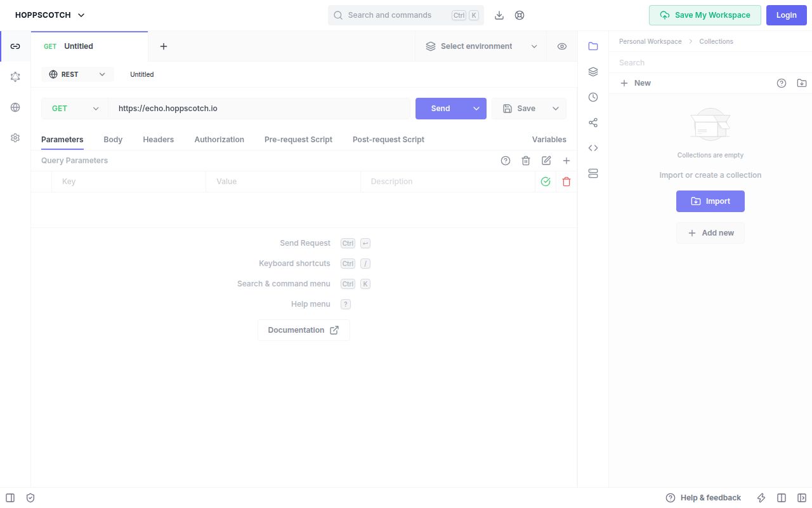Open the Pre-request Script tab
This screenshot has height=508, width=812.
pyautogui.click(x=298, y=140)
